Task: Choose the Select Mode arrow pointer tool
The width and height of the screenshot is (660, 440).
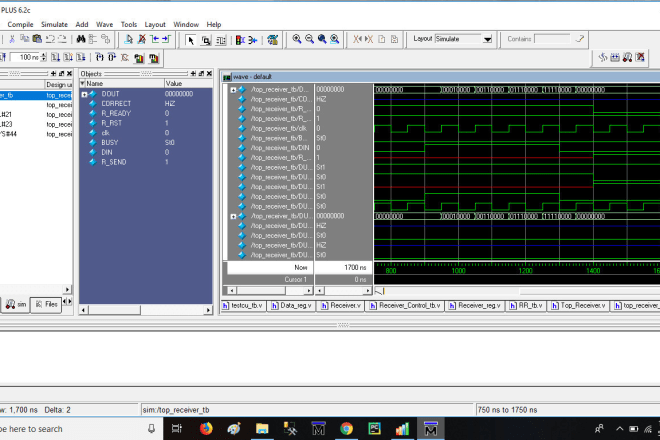Action: pyautogui.click(x=191, y=40)
